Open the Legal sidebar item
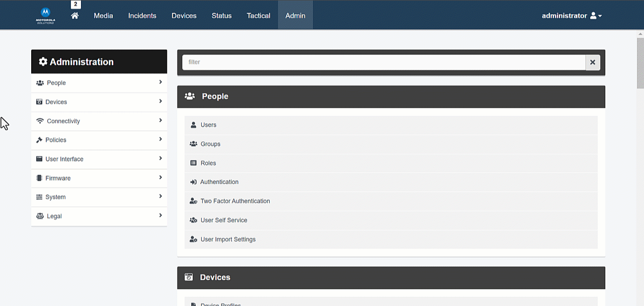The height and width of the screenshot is (306, 644). pos(54,216)
